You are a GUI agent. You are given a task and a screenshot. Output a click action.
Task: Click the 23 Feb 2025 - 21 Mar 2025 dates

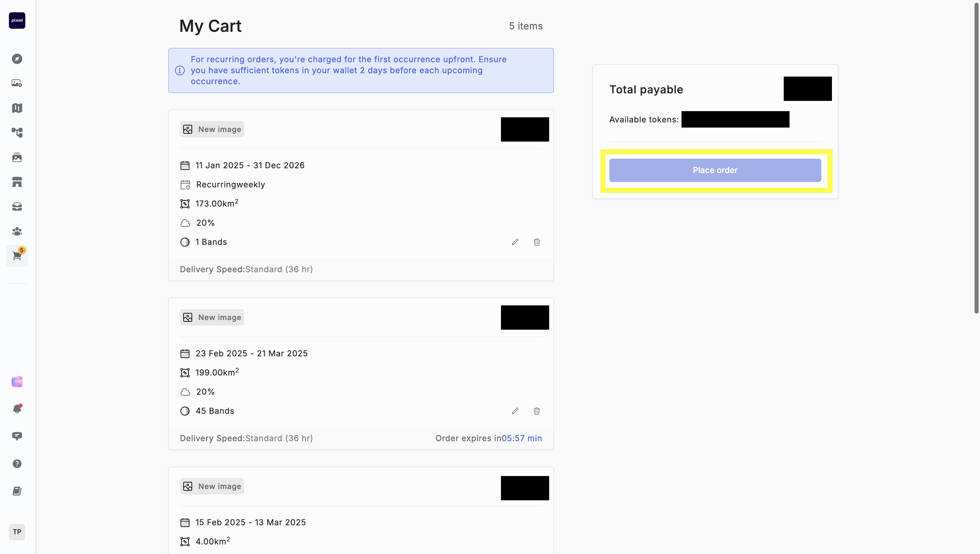tap(251, 354)
